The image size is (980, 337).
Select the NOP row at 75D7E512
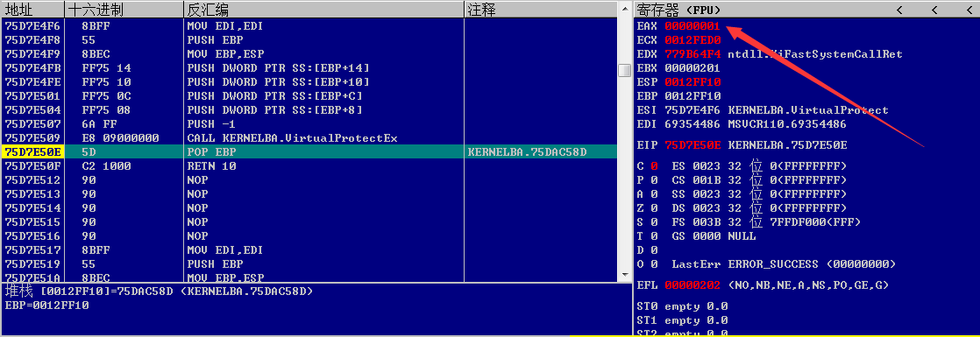(x=309, y=179)
